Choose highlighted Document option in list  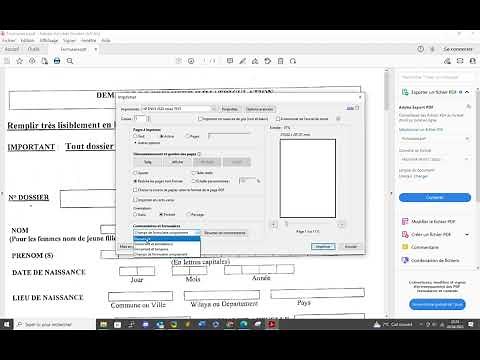(167, 239)
